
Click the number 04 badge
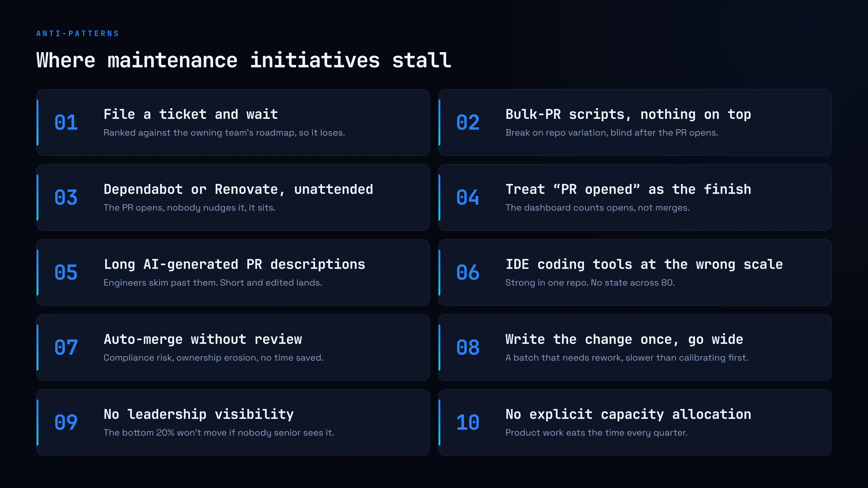(x=468, y=198)
